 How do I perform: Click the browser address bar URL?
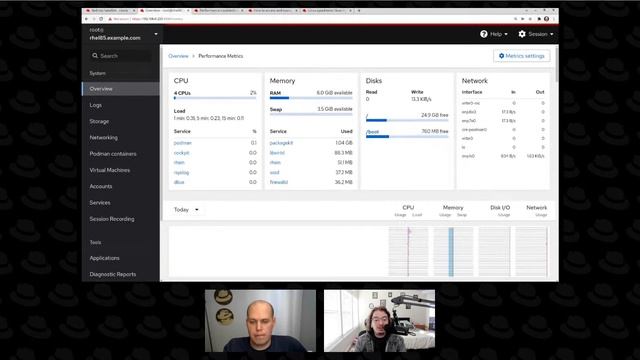[157, 19]
